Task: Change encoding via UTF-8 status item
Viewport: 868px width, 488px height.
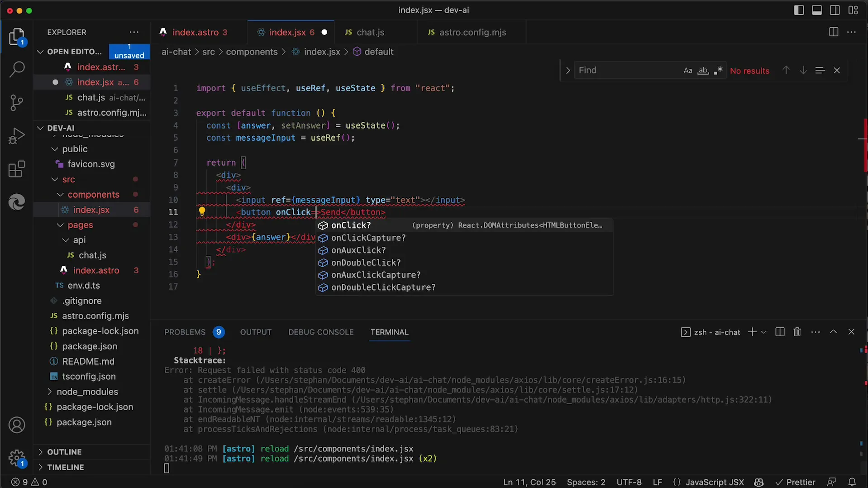Action: pos(629,482)
